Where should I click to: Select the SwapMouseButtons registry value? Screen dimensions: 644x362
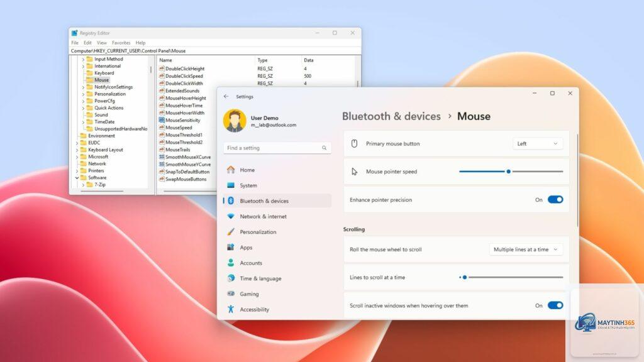coord(186,179)
